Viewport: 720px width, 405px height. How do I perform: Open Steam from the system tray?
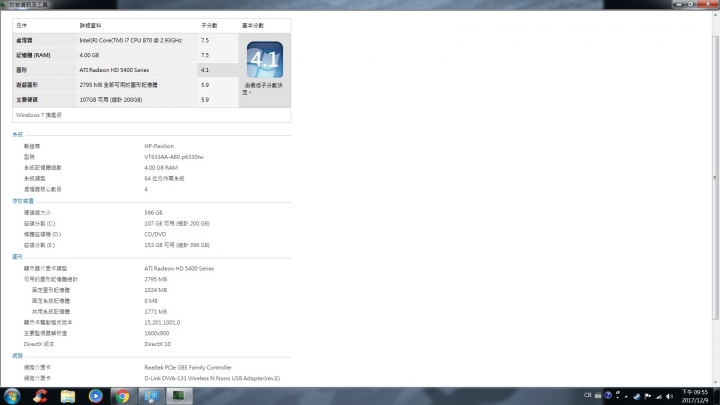coord(637,396)
